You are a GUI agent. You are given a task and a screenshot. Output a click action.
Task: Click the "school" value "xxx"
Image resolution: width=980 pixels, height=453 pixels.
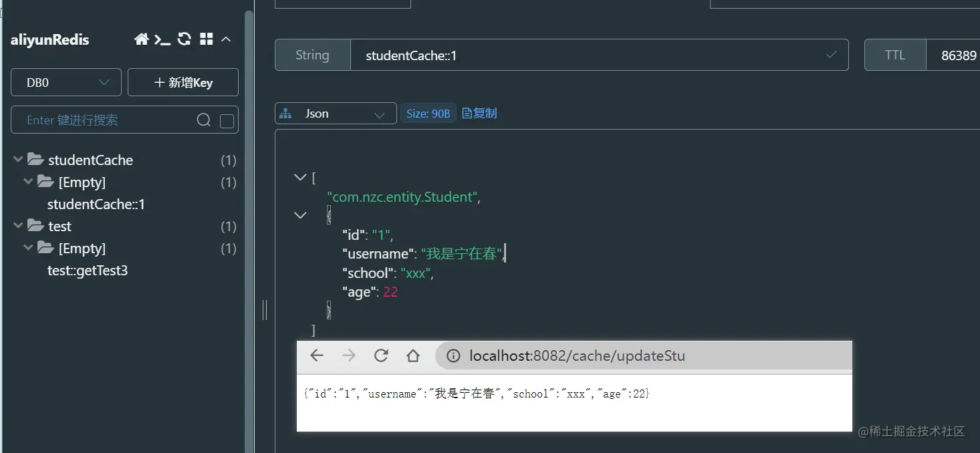pos(415,273)
